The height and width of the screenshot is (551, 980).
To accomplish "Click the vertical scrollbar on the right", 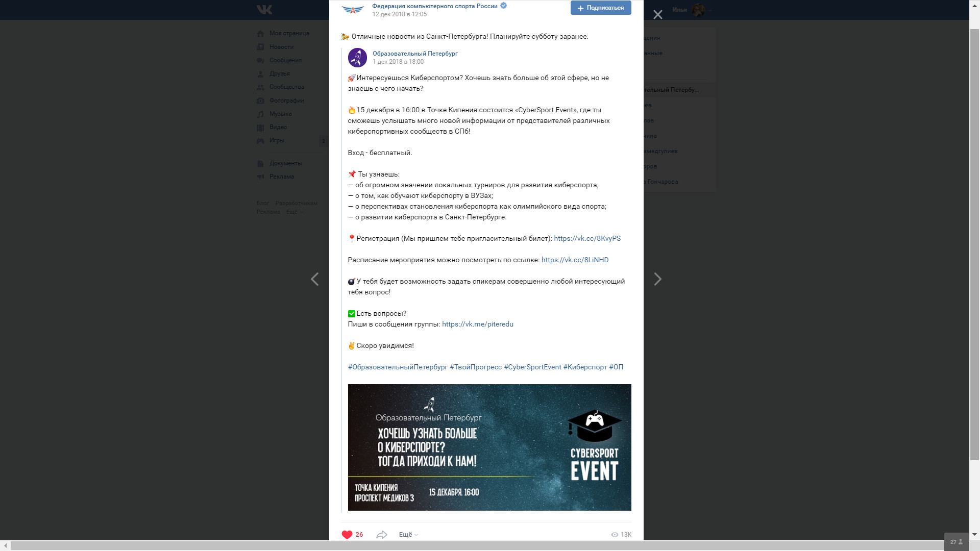I will [974, 245].
